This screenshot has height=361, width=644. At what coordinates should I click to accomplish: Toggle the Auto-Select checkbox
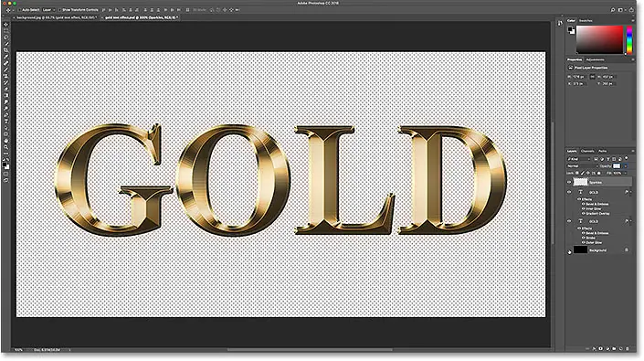[x=19, y=10]
